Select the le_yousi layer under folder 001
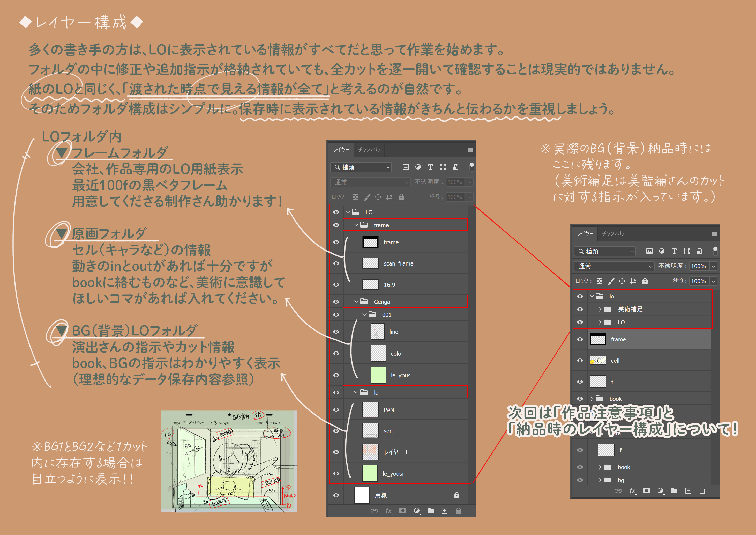756x535 pixels. pyautogui.click(x=401, y=375)
